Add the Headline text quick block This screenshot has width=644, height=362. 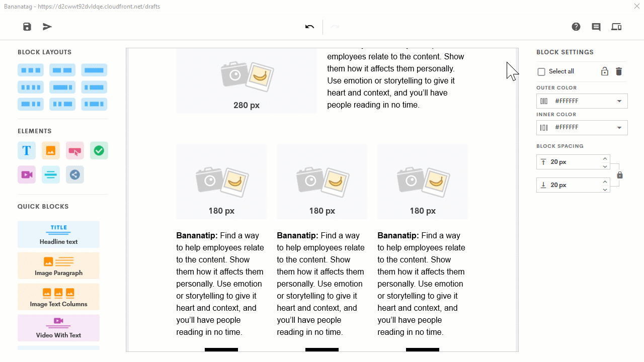click(x=58, y=235)
